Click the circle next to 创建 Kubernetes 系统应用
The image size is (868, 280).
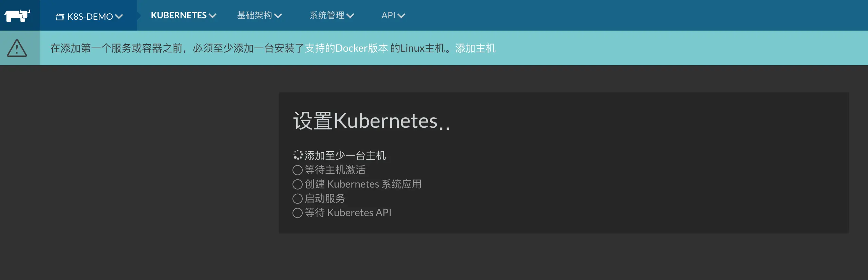coord(298,184)
